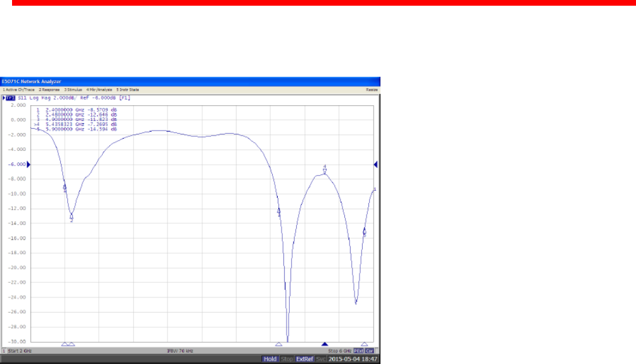Click the 2.000 top Y-axis label
636x364 pixels.
[18, 105]
